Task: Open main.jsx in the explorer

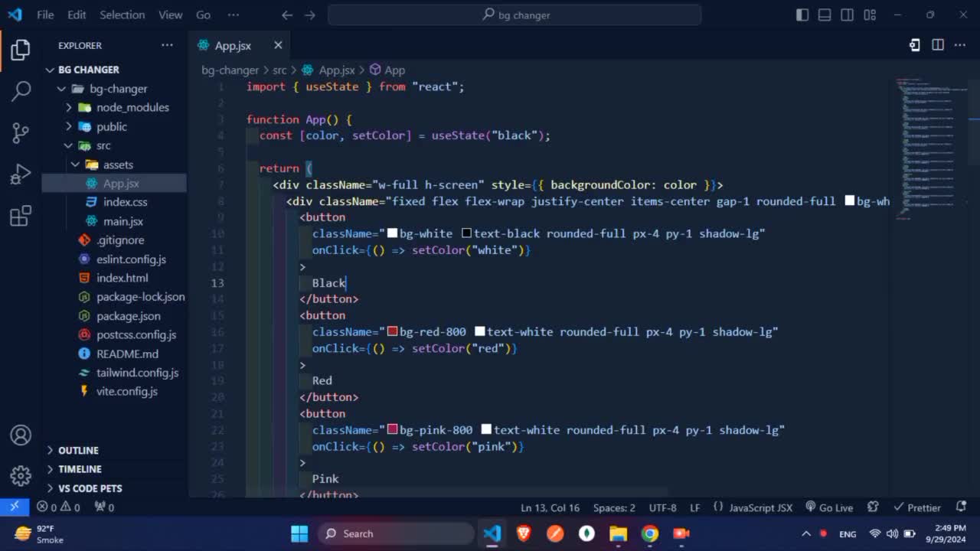Action: 113,221
